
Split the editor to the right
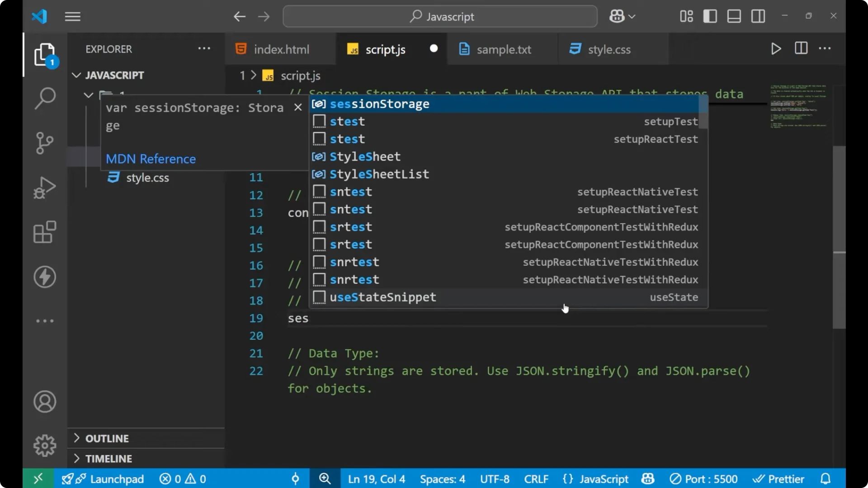tap(801, 48)
